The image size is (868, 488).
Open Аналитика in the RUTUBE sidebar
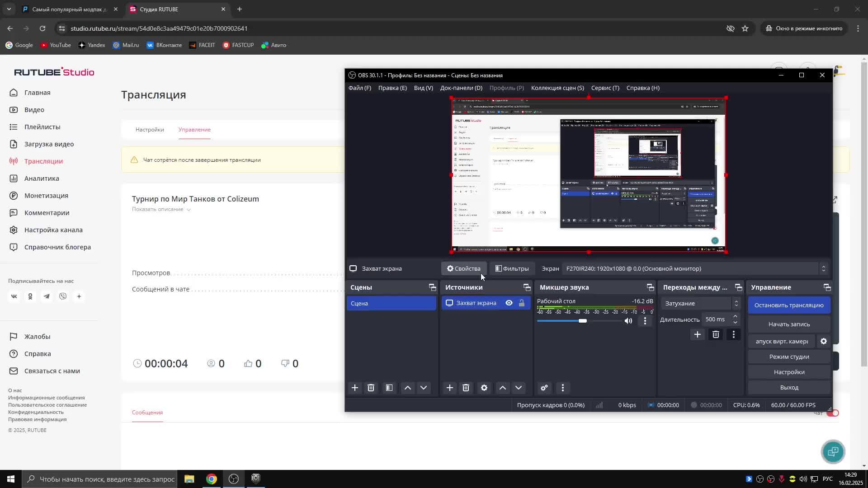coord(42,178)
